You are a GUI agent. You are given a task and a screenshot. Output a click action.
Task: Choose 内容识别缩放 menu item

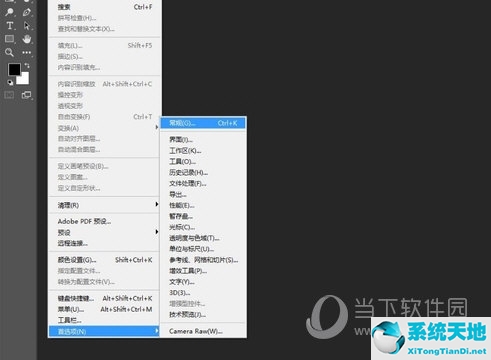(105, 84)
